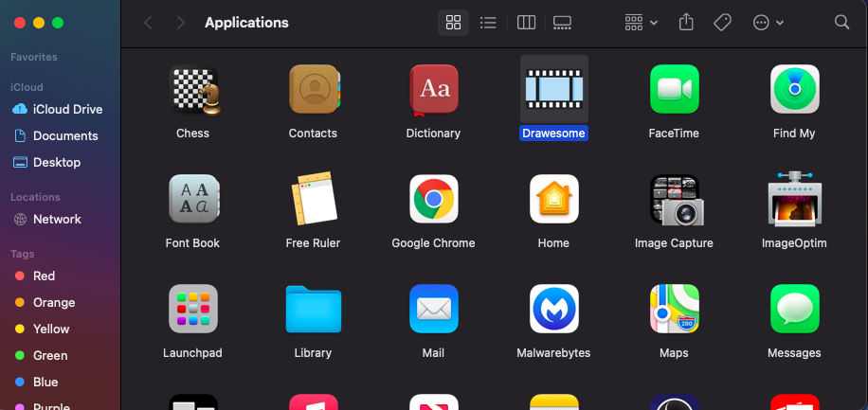Click the "Find My" name label
Viewport: 868px width, 410px height.
tap(794, 134)
